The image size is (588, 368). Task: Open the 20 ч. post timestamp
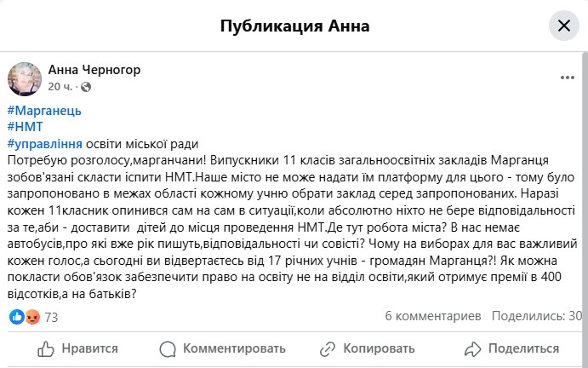(60, 87)
